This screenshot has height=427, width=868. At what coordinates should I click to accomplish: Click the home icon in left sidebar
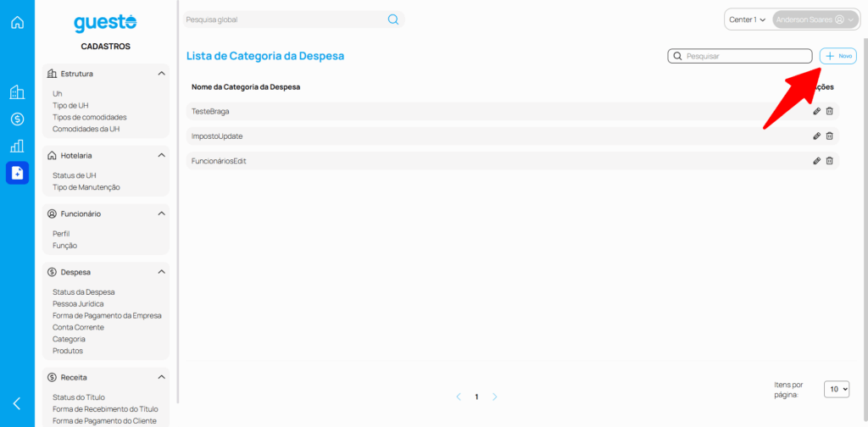(17, 22)
